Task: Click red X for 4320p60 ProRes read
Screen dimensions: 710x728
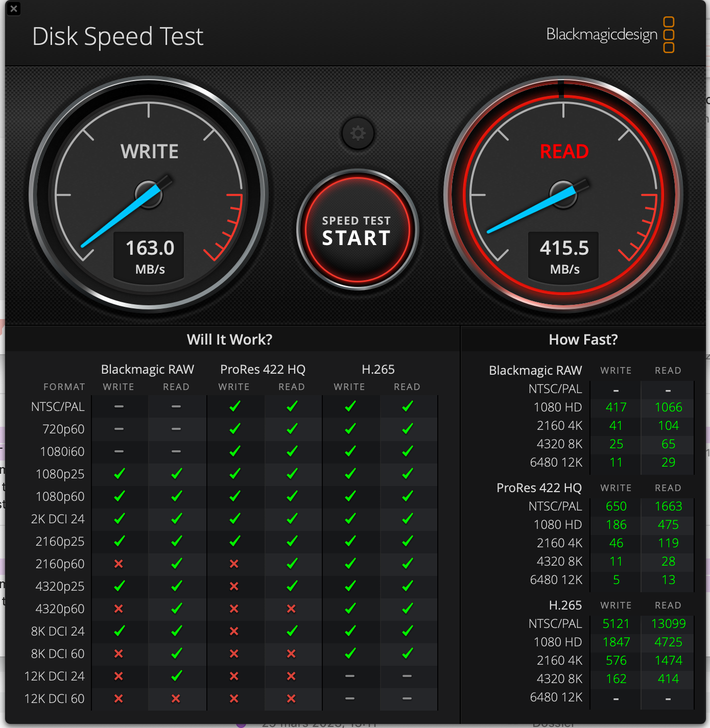Action: [x=291, y=609]
